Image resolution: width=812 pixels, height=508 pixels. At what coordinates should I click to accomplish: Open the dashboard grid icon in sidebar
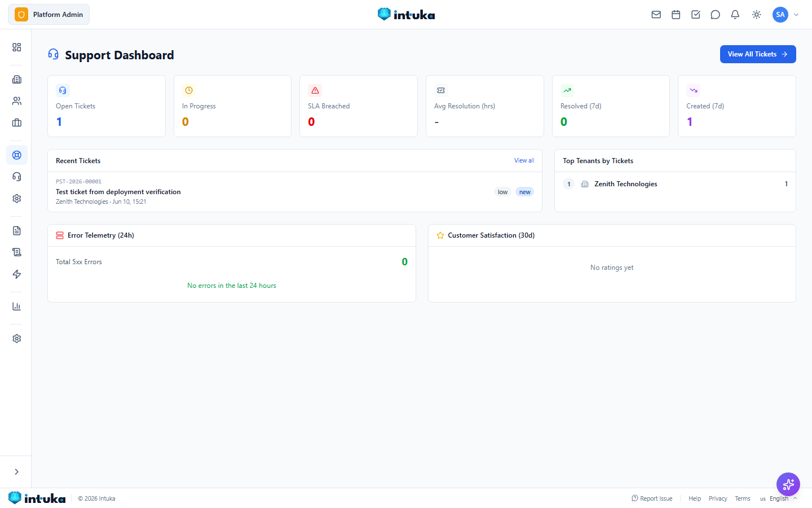pyautogui.click(x=17, y=47)
